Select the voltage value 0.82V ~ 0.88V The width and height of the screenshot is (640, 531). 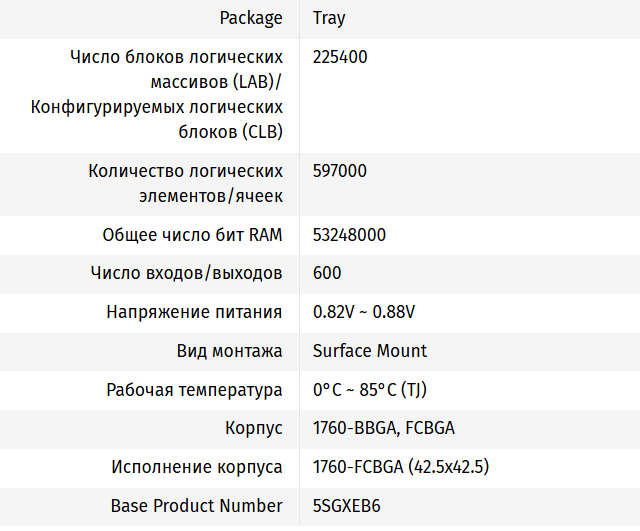(x=363, y=312)
